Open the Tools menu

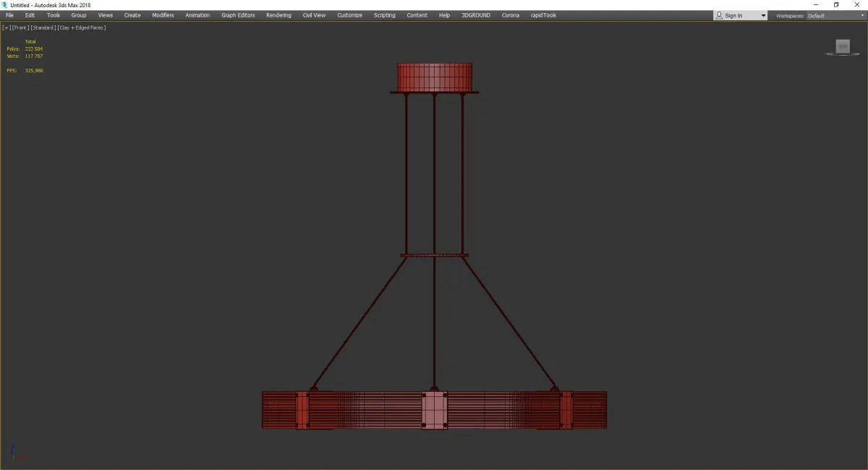click(x=54, y=15)
